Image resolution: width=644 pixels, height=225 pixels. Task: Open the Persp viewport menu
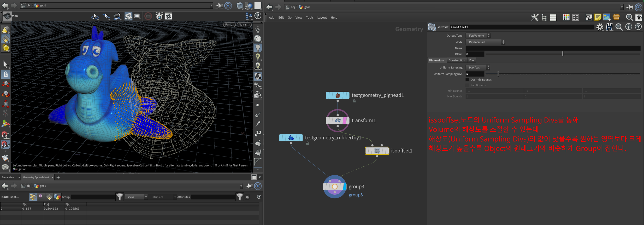[x=229, y=25]
